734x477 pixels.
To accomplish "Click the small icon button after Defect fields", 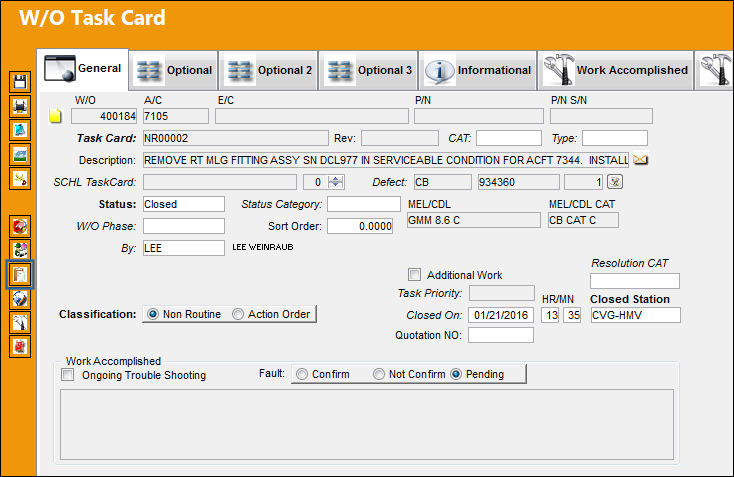I will coord(615,182).
